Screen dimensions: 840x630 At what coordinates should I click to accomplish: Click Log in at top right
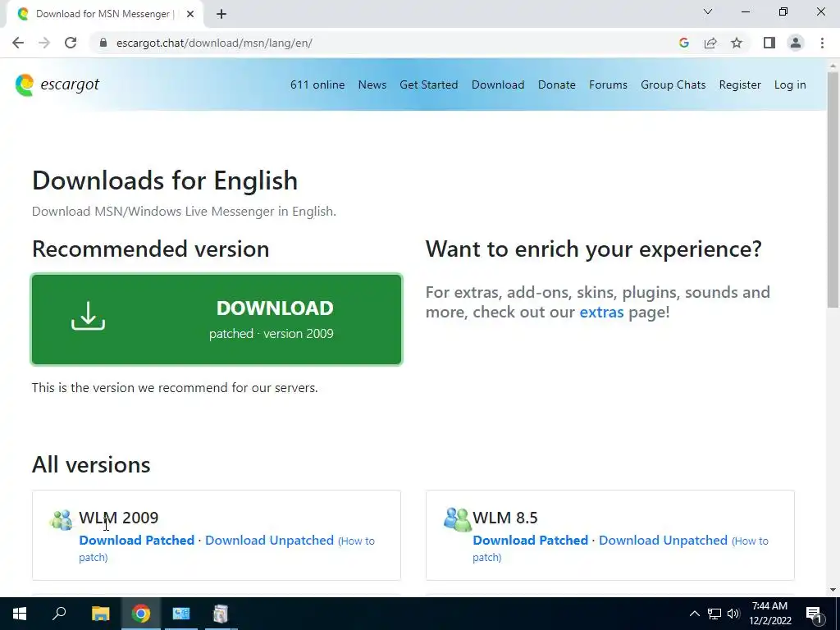coord(790,84)
